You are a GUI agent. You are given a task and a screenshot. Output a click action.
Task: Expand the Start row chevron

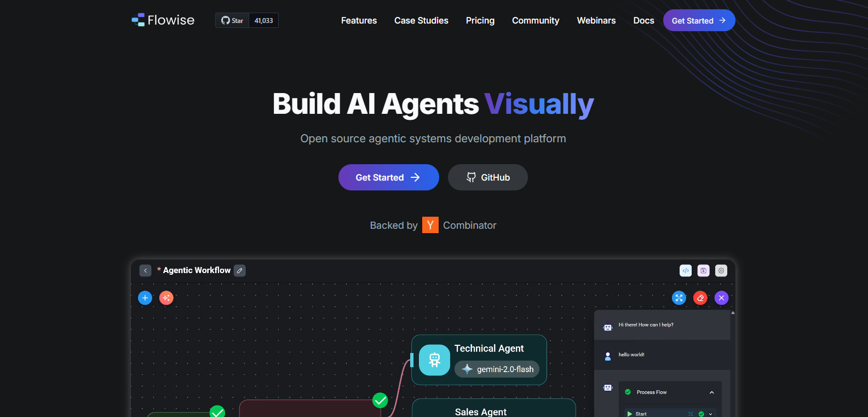pyautogui.click(x=711, y=414)
